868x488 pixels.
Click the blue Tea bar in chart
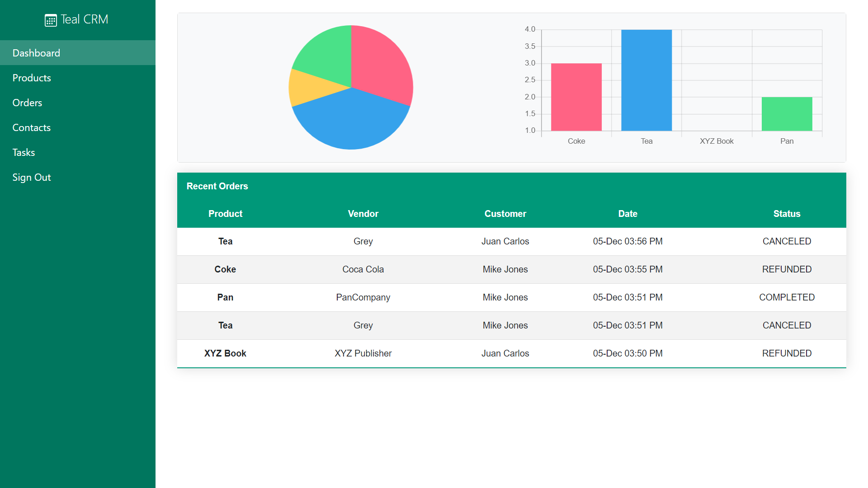[646, 80]
